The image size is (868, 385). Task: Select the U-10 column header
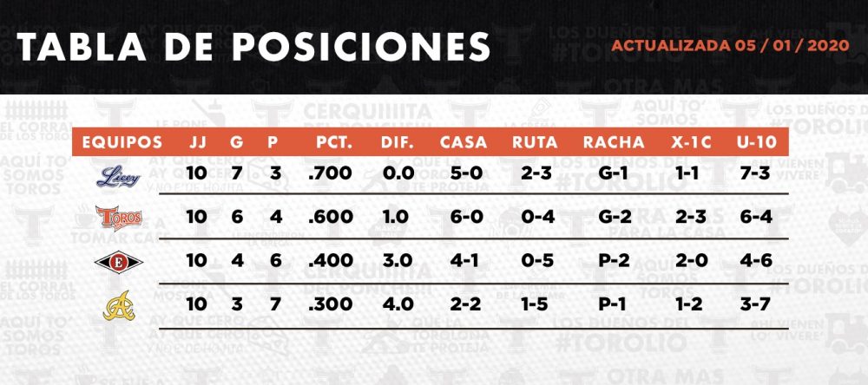[x=756, y=143]
